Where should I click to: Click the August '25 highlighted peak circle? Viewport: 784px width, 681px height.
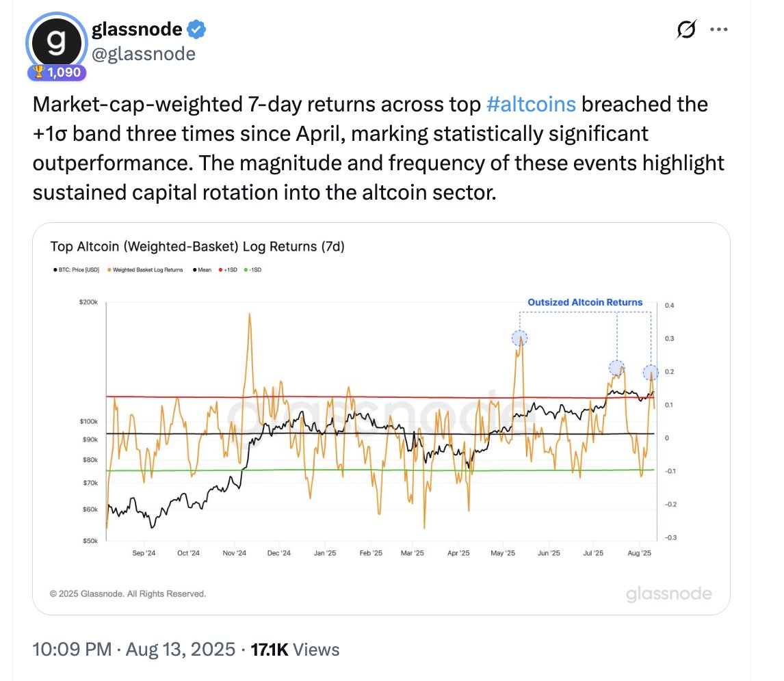tap(651, 373)
